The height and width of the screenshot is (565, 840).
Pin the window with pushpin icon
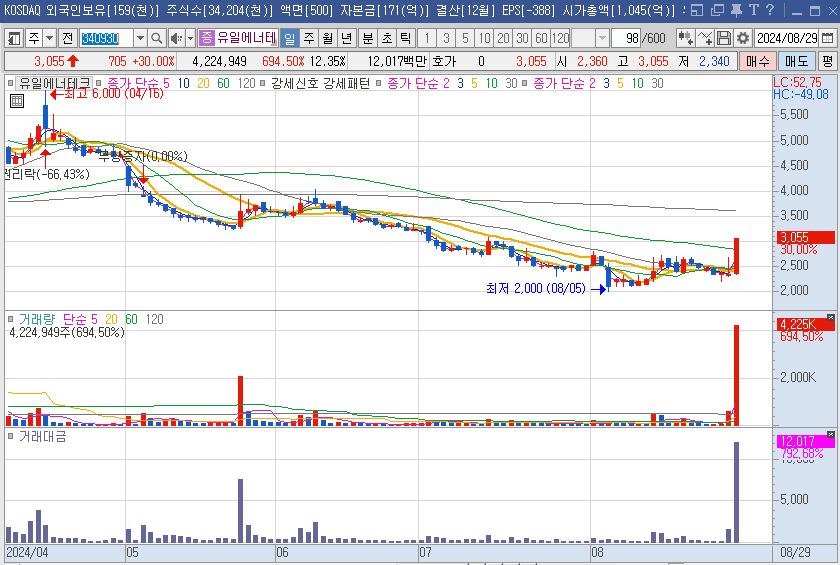pos(736,10)
